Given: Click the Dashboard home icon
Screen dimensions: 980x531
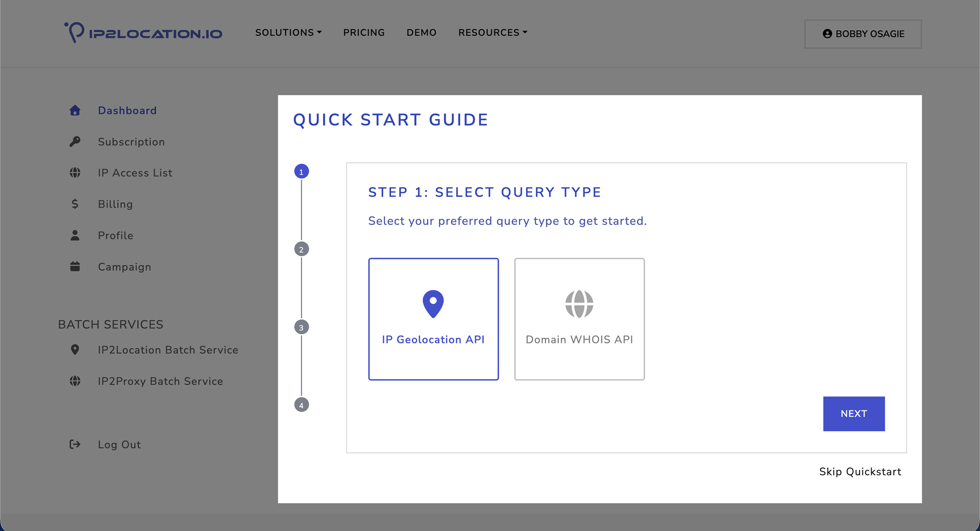Looking at the screenshot, I should (x=75, y=110).
